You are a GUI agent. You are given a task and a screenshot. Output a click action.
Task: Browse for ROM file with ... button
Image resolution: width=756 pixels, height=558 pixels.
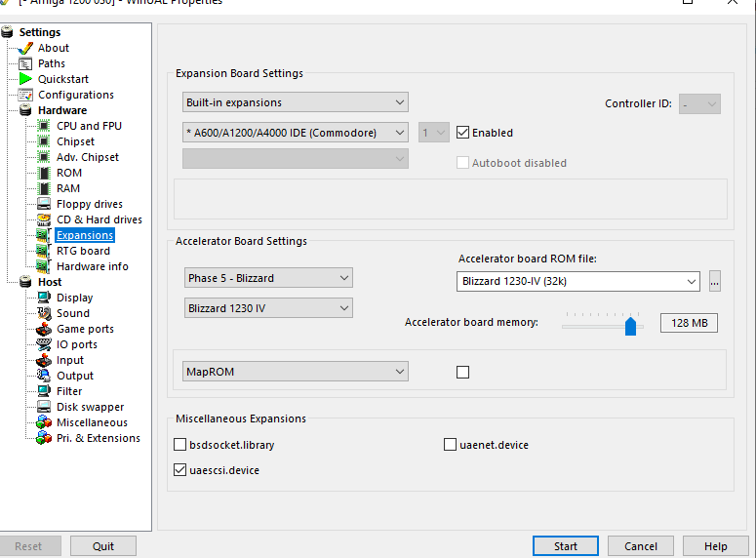click(714, 281)
